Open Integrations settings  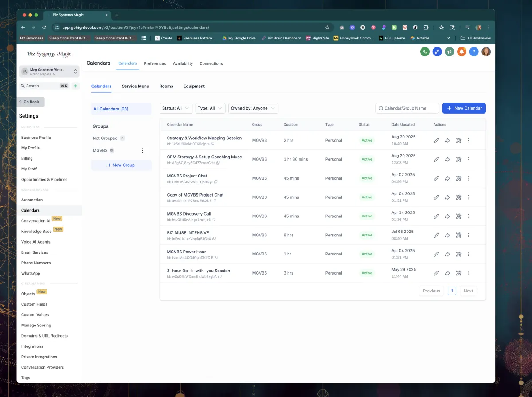click(32, 346)
